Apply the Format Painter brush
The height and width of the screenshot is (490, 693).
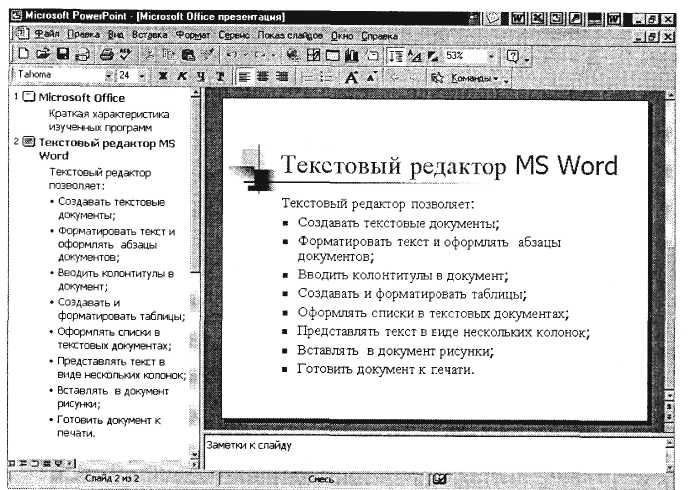[207, 55]
